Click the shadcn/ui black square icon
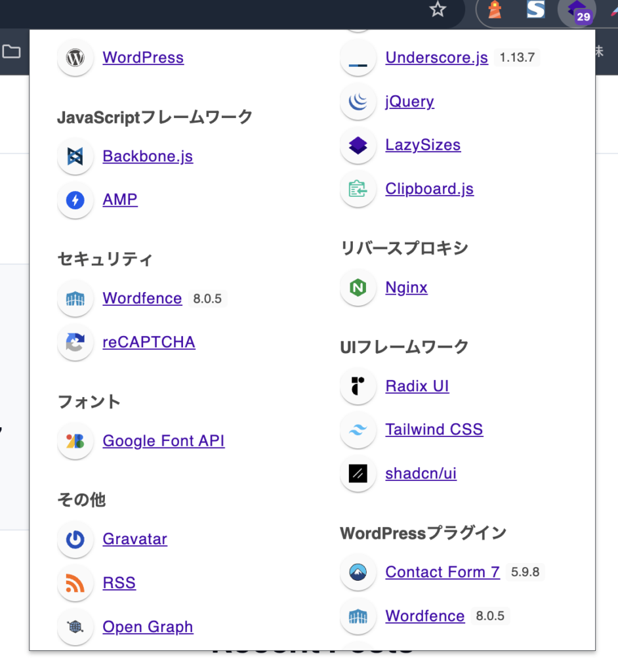 358,474
